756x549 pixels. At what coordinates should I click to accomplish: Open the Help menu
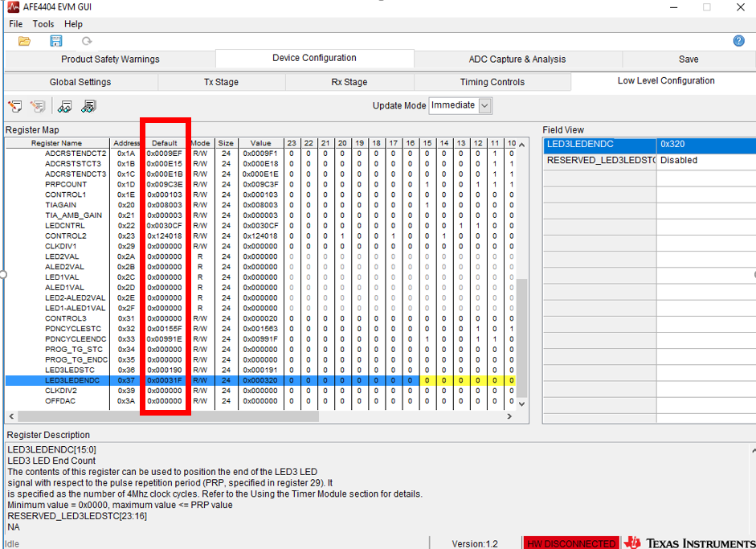click(x=73, y=23)
